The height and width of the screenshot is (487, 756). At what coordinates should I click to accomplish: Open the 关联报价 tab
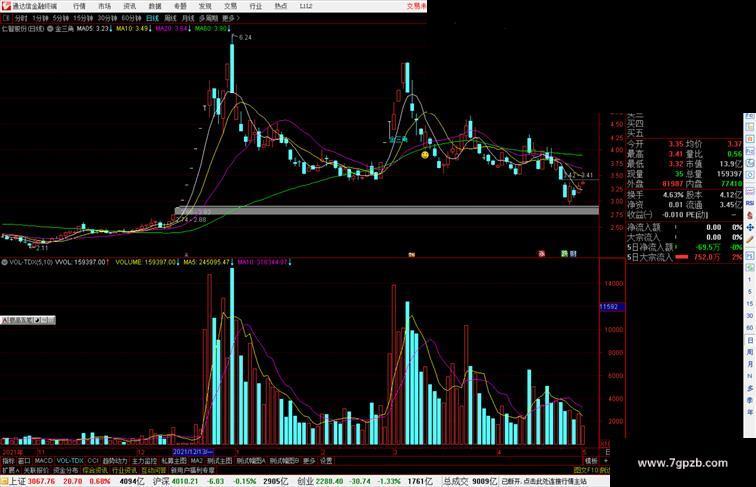coord(36,470)
